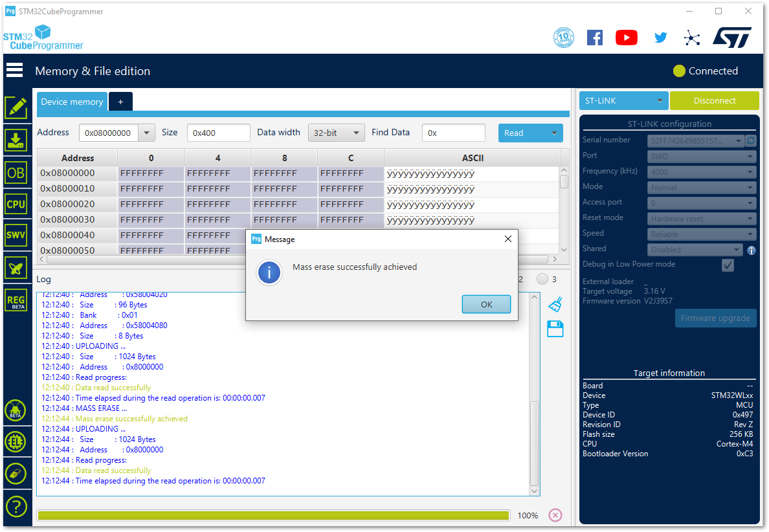The image size is (769, 532).
Task: Click the Disconnect button
Action: click(715, 100)
